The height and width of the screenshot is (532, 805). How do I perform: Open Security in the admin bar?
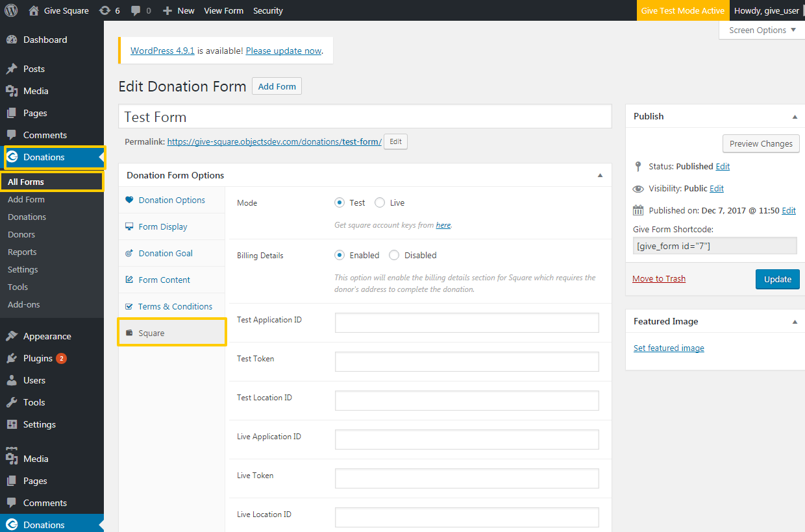tap(268, 10)
